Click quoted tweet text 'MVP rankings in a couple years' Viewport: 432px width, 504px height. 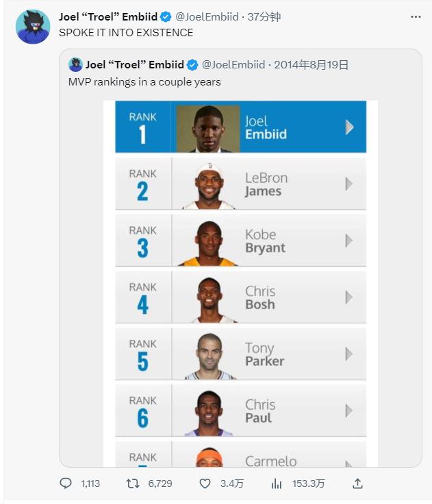coord(144,82)
